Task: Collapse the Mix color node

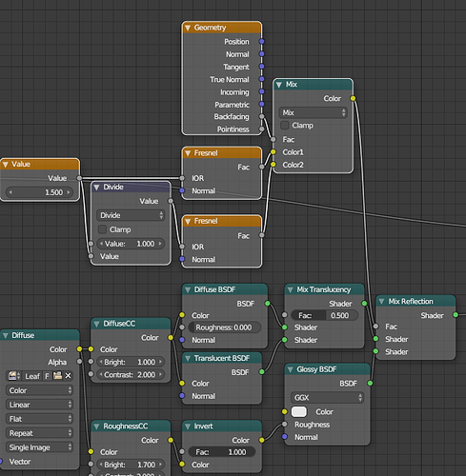Action: click(x=279, y=85)
